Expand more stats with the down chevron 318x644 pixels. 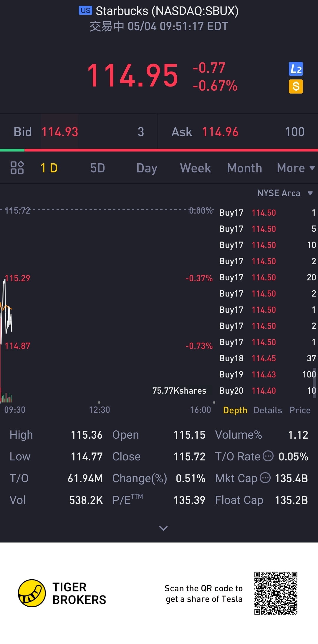(163, 528)
